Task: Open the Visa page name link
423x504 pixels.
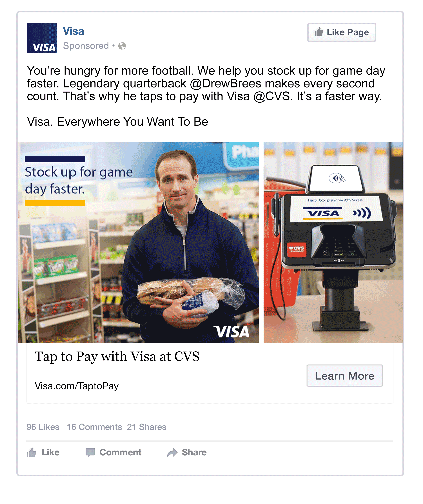Action: tap(74, 31)
